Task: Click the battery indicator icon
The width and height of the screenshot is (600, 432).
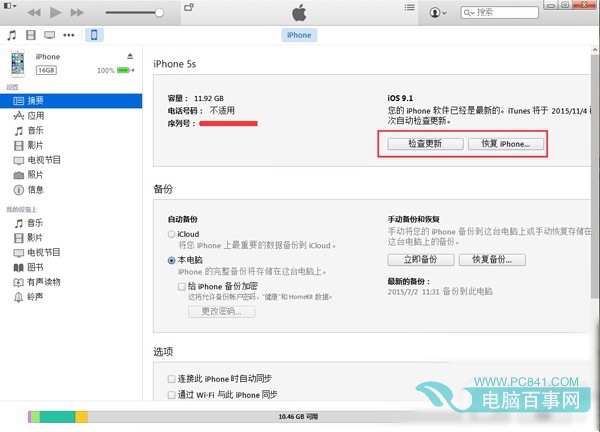Action: point(124,70)
